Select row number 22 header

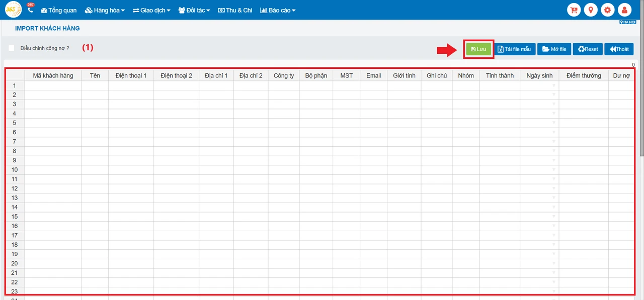click(x=15, y=282)
